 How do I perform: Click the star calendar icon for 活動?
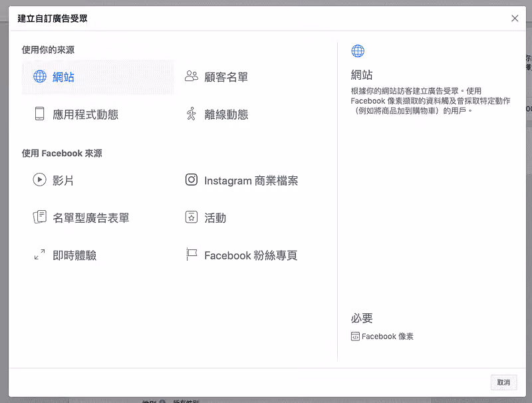coord(192,217)
